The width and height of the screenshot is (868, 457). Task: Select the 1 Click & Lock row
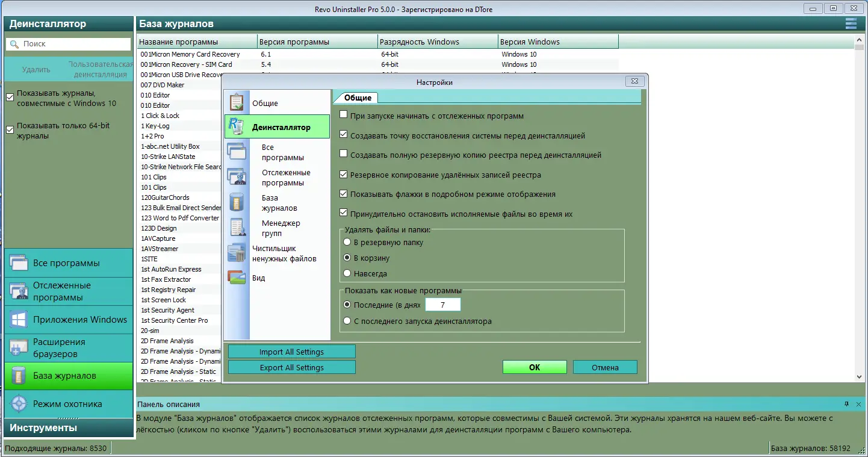pos(179,116)
